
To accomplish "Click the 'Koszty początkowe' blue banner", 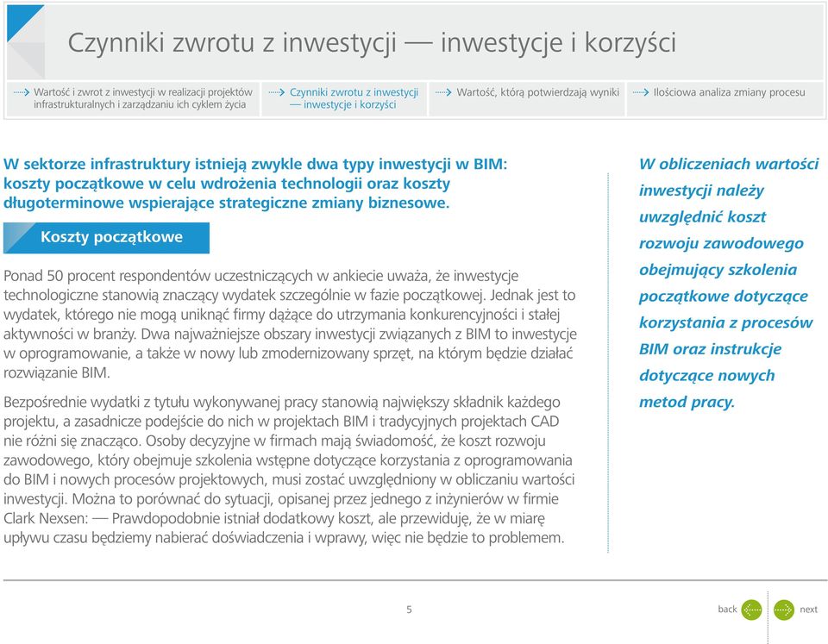I will pyautogui.click(x=106, y=238).
